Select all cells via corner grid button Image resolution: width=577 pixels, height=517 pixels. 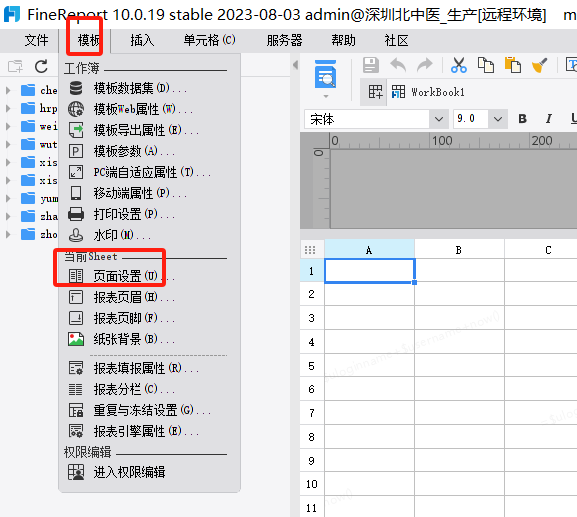coord(310,250)
